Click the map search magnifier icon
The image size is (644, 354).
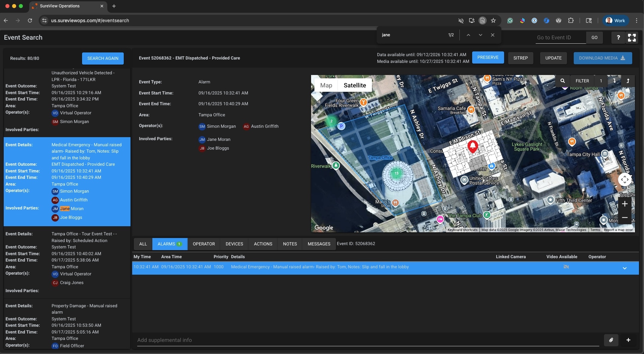[x=563, y=81]
